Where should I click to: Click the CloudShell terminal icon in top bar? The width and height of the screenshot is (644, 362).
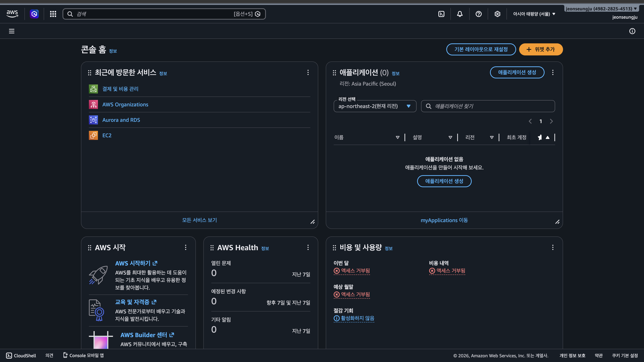[x=441, y=14]
